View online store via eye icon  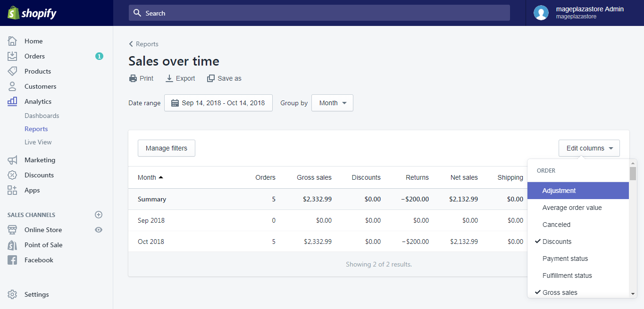[99, 230]
